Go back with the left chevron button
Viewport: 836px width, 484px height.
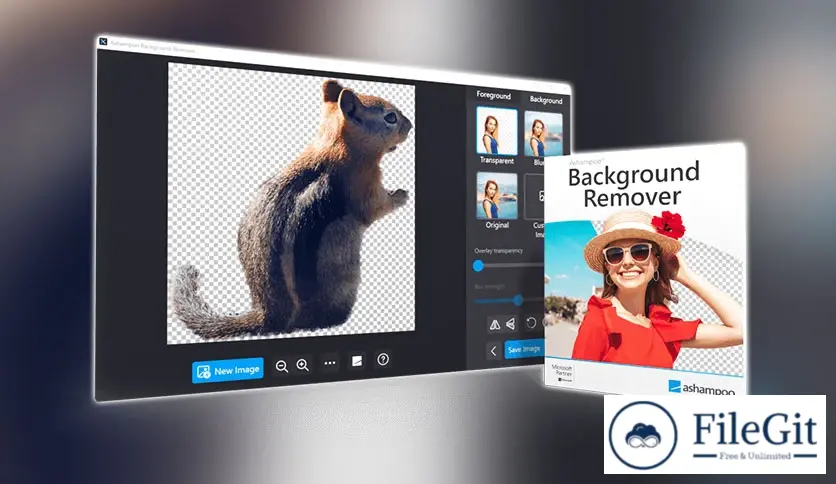(x=493, y=351)
